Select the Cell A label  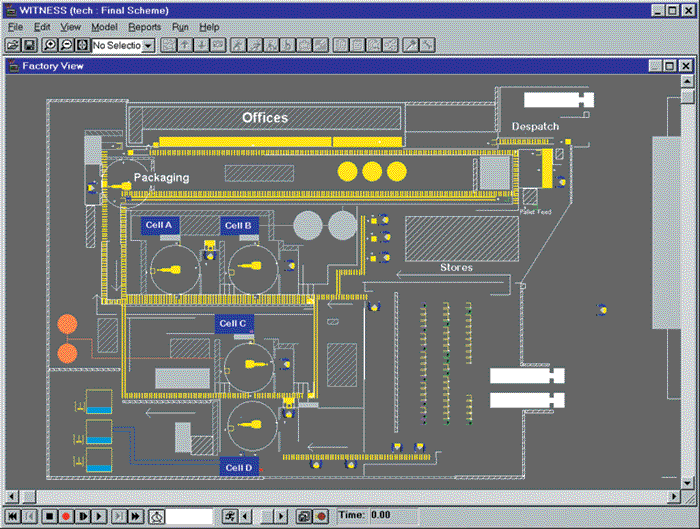pyautogui.click(x=159, y=225)
